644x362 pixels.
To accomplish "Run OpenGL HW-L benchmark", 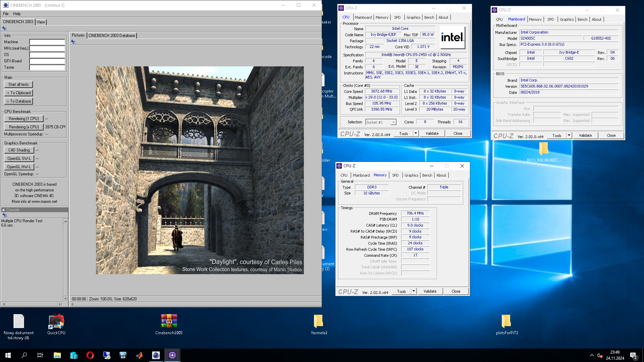I will [x=19, y=167].
